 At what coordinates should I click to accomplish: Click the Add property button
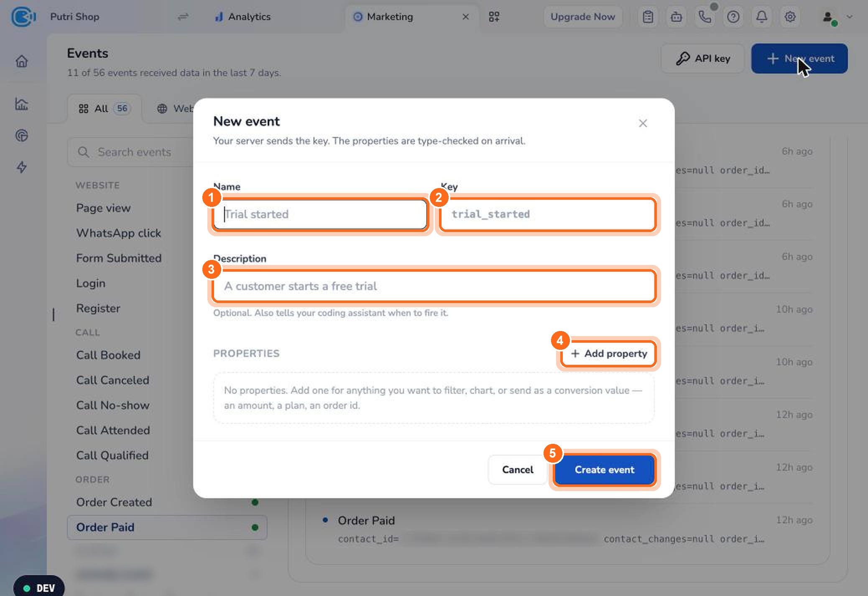click(x=609, y=354)
